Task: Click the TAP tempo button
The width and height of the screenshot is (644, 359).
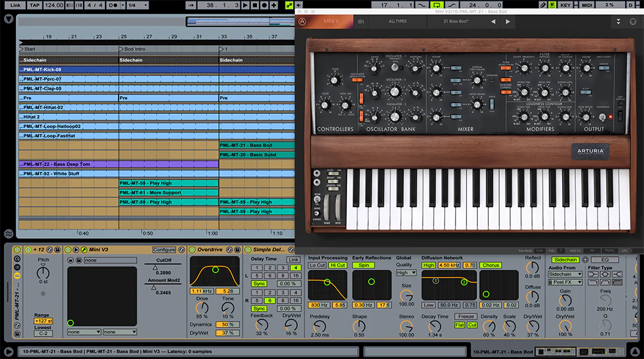Action: click(x=34, y=5)
